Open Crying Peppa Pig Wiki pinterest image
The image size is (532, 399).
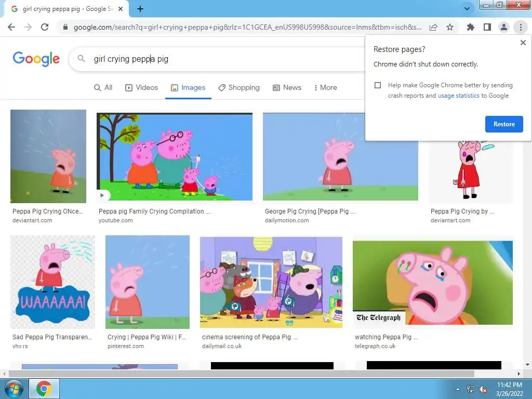click(x=148, y=282)
